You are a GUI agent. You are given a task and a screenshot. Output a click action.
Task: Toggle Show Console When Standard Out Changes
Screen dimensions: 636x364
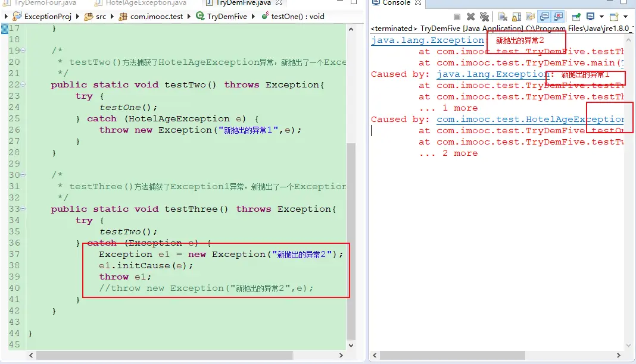pos(544,17)
